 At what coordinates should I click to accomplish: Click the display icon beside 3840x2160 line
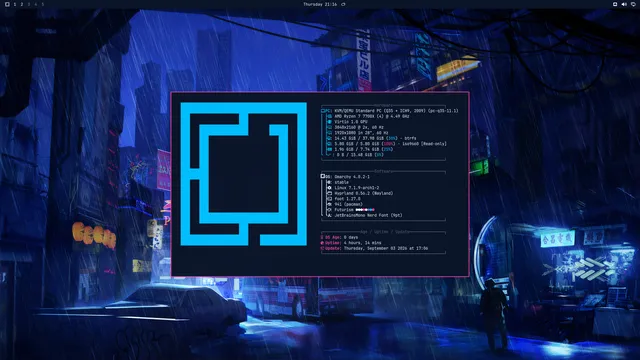(x=329, y=127)
